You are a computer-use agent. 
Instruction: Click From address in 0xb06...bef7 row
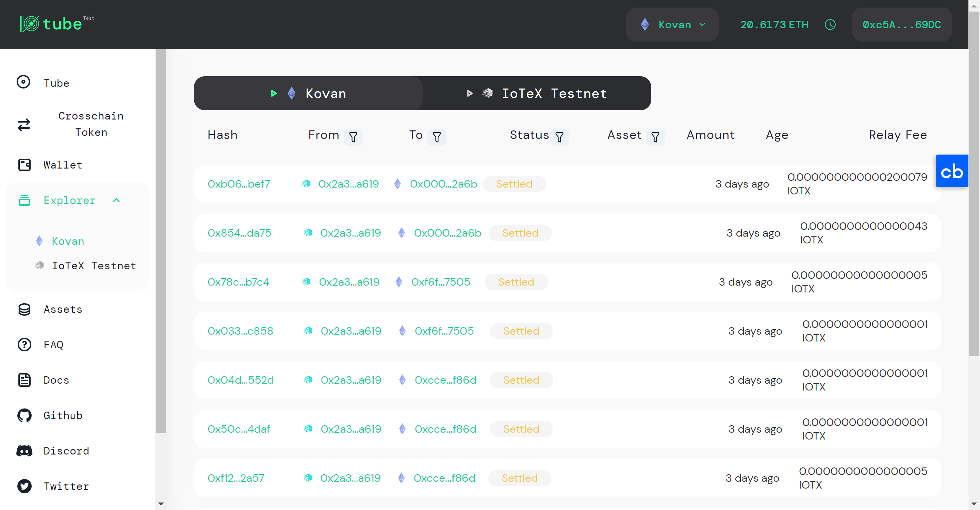click(x=348, y=184)
